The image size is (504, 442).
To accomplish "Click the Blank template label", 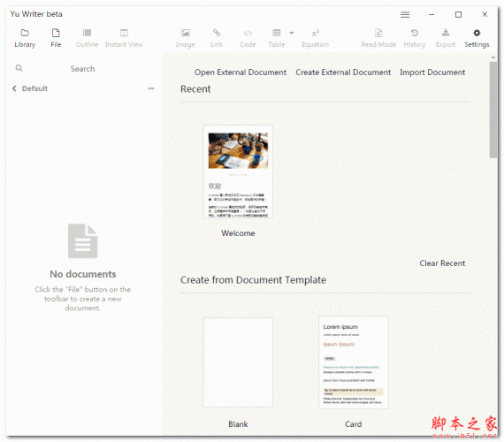I will (x=238, y=424).
